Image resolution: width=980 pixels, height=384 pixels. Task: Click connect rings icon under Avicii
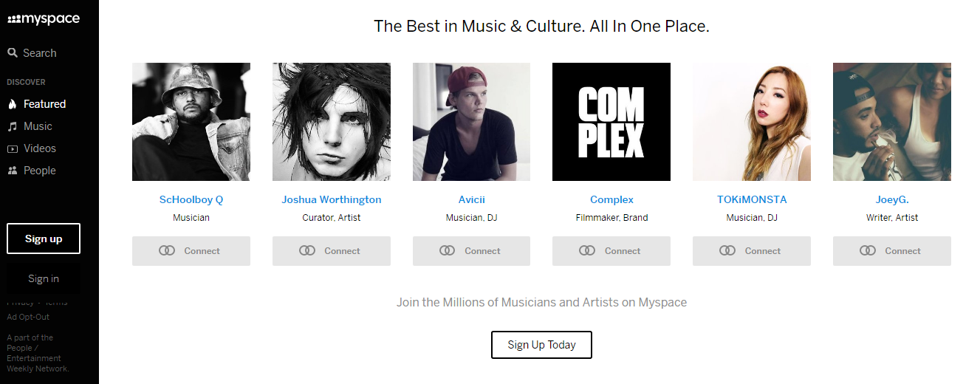click(447, 251)
